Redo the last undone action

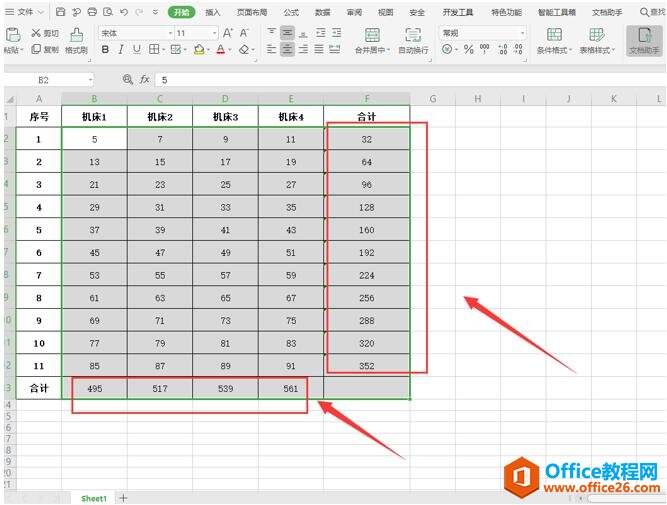(x=140, y=12)
